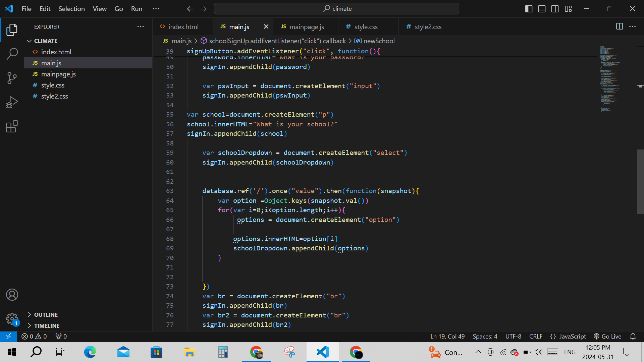Click the notifications bell in status bar
Viewport: 644px width, 362px height.
point(633,336)
